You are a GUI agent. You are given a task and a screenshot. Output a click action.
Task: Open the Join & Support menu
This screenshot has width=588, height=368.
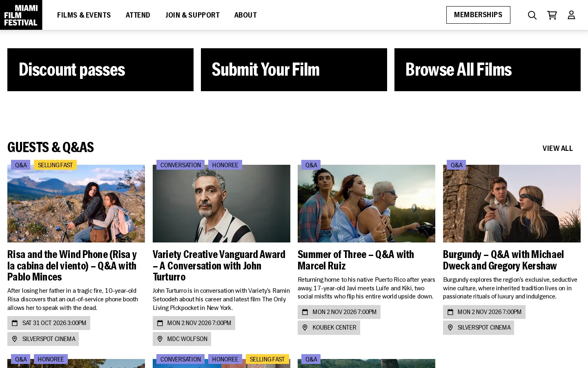point(192,15)
